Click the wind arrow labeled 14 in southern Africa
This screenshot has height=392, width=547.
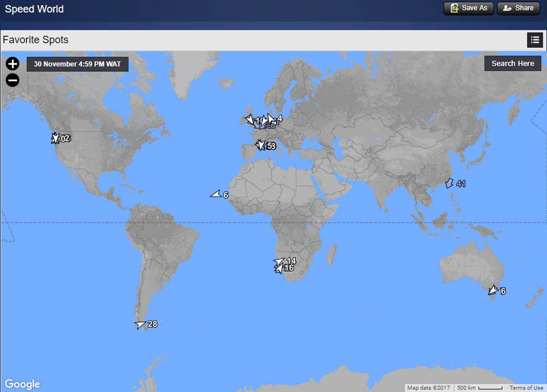(x=279, y=261)
